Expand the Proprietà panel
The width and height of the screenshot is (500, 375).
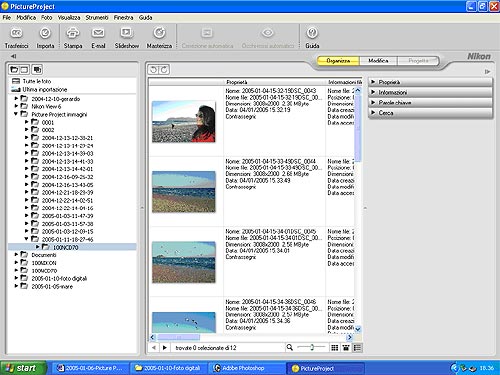pyautogui.click(x=430, y=82)
